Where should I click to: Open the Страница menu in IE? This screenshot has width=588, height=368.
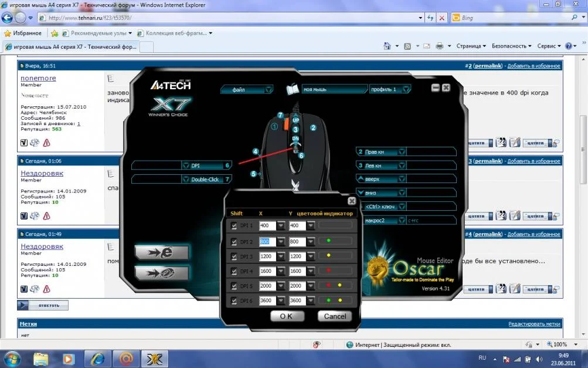click(x=471, y=46)
